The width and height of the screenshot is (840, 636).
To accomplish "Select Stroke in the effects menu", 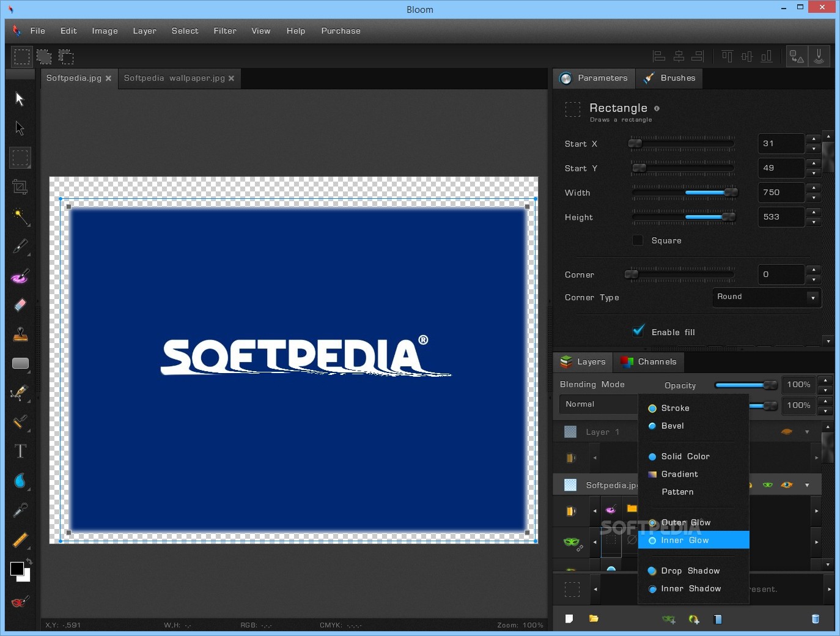I will [693, 408].
